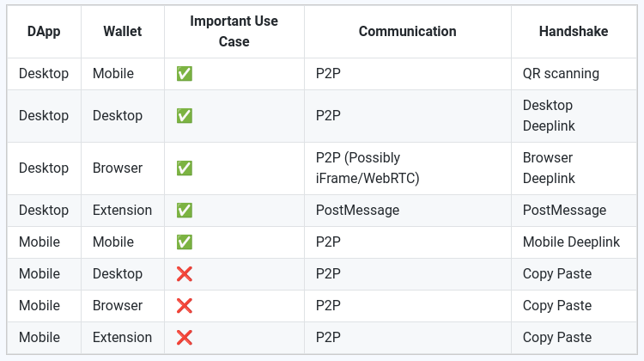Click the red cross in the Mobile–Browser row
This screenshot has height=361, width=644.
pos(184,306)
